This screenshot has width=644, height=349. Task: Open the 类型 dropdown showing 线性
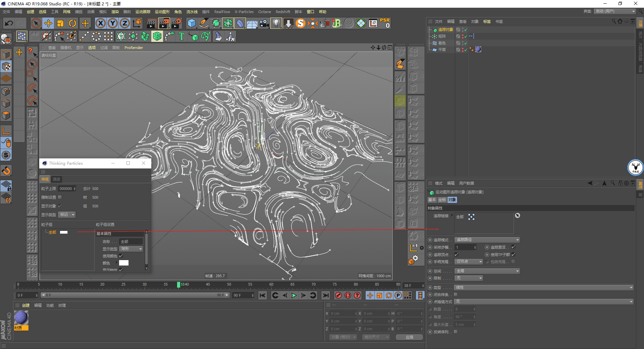(x=544, y=288)
